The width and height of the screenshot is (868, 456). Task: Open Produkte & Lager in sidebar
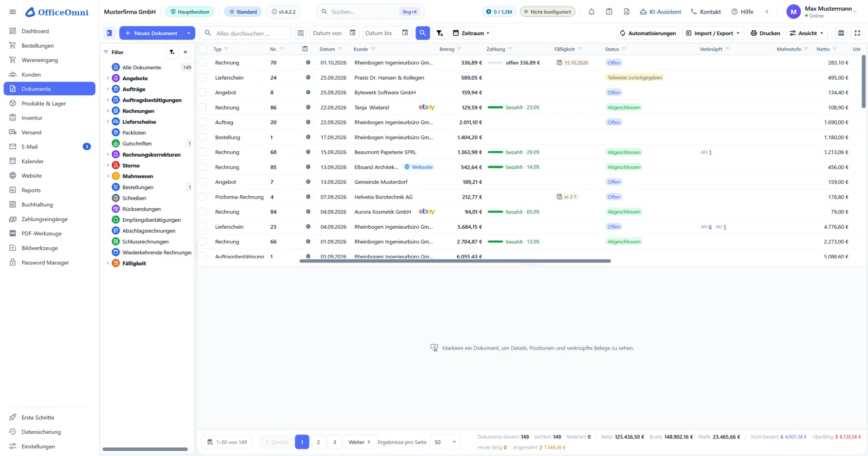point(49,103)
